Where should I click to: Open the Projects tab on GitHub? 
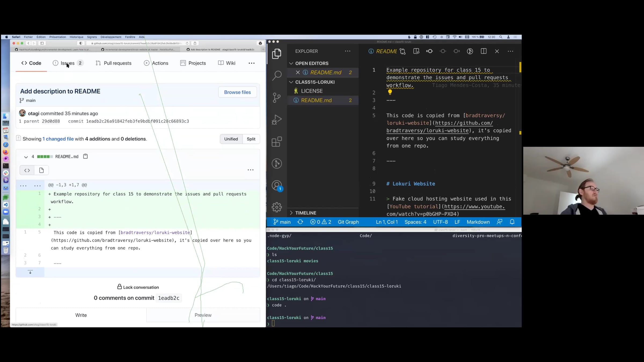[x=193, y=63]
